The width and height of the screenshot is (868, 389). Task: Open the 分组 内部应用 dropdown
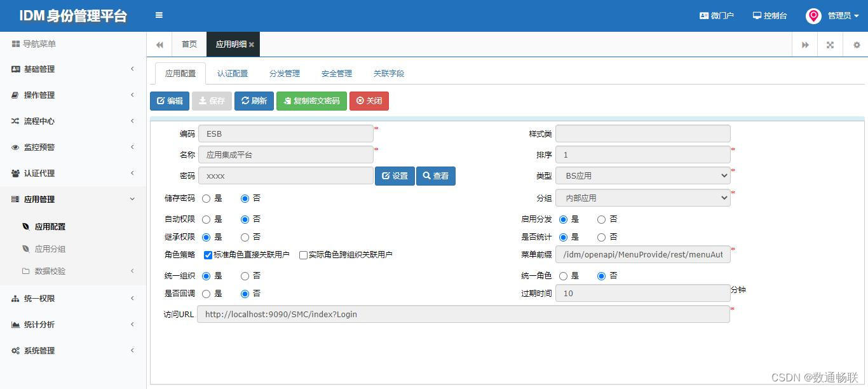click(x=642, y=198)
